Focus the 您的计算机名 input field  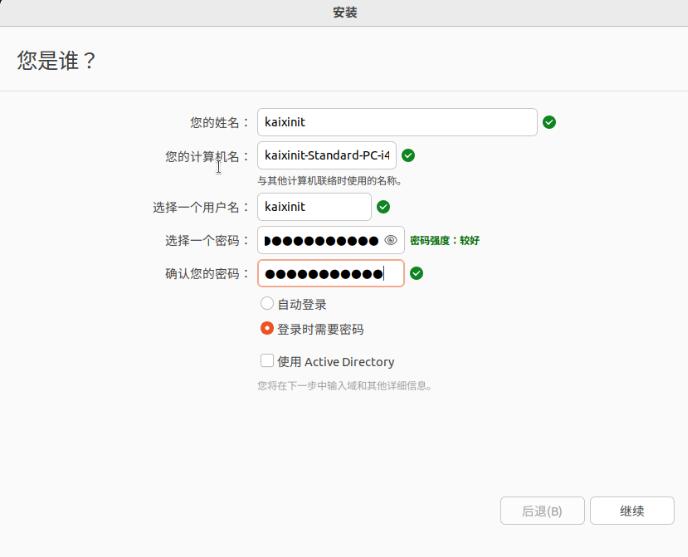pyautogui.click(x=326, y=156)
